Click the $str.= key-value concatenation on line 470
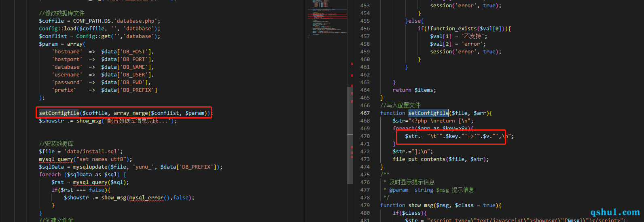 460,136
